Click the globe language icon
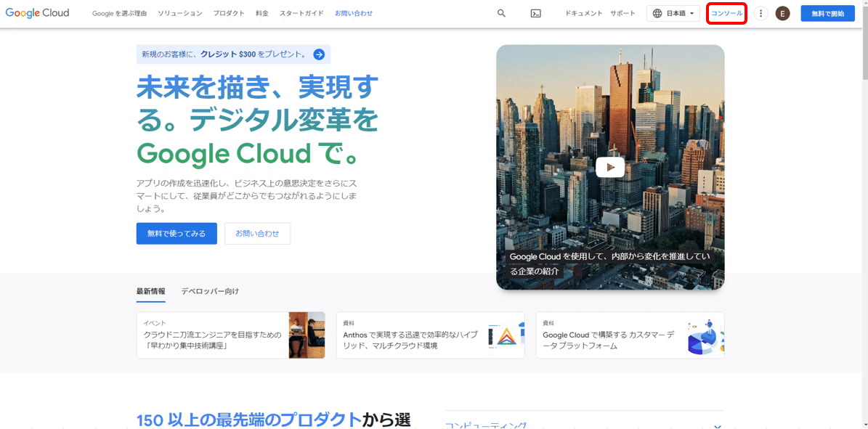This screenshot has width=868, height=429. tap(657, 13)
